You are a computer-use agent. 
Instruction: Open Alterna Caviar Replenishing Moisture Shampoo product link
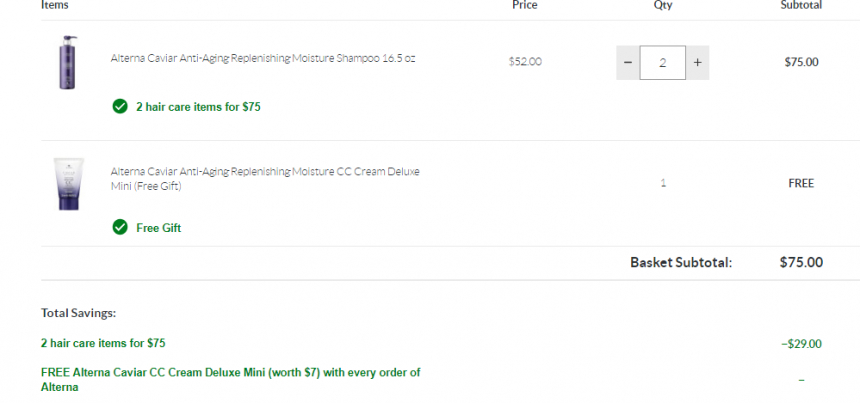(263, 58)
